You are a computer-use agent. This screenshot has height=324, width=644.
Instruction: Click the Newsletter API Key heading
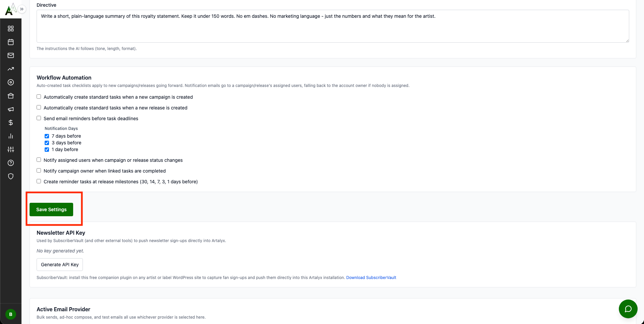[x=61, y=233]
